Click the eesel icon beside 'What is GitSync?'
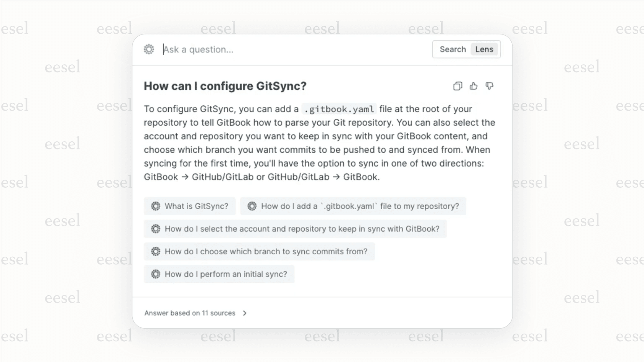644x362 pixels. coord(156,206)
